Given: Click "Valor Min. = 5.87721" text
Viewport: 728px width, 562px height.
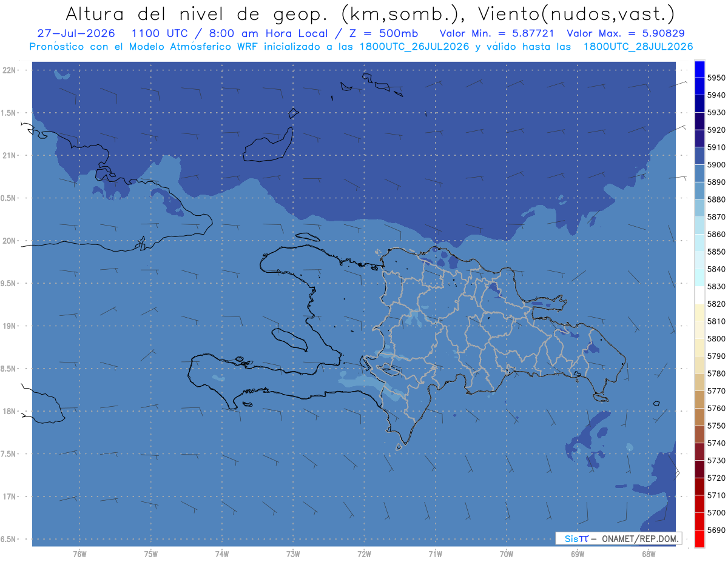Looking at the screenshot, I should (x=496, y=33).
